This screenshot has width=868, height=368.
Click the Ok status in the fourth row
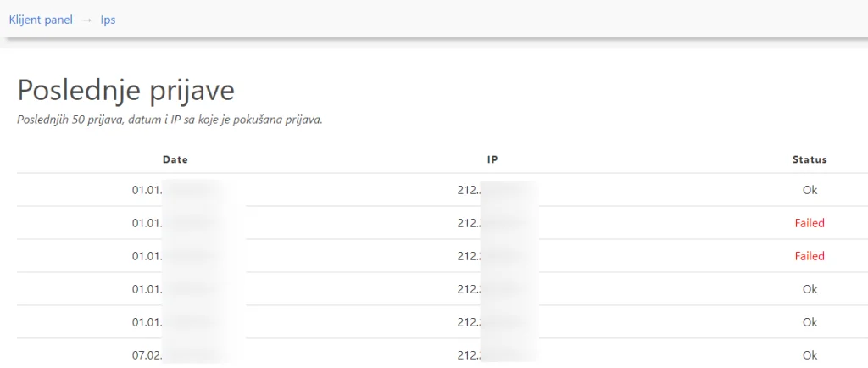tap(810, 289)
